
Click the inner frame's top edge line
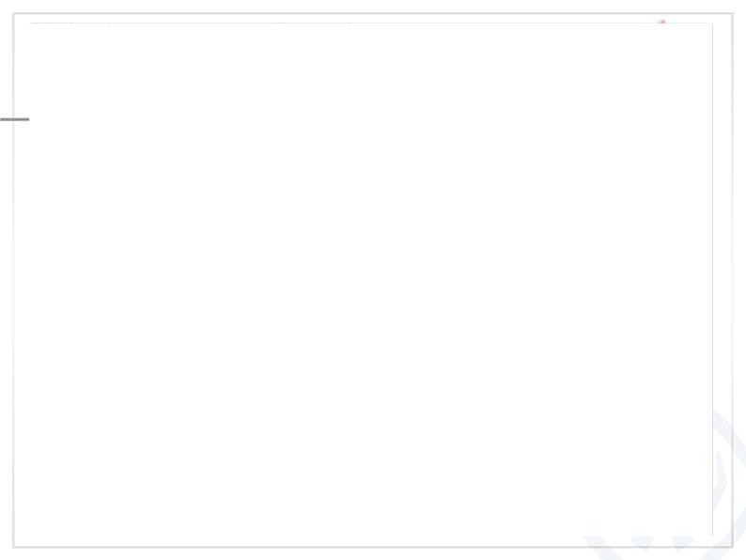tap(371, 23)
